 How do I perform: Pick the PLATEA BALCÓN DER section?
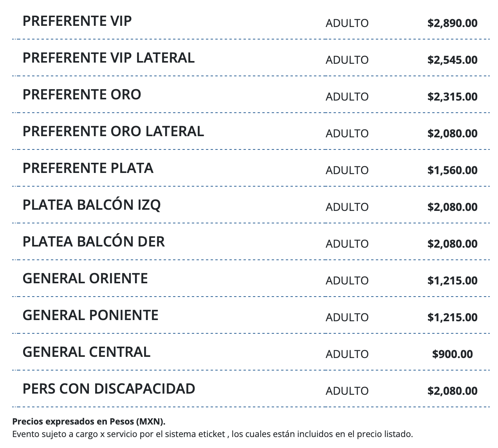click(94, 242)
